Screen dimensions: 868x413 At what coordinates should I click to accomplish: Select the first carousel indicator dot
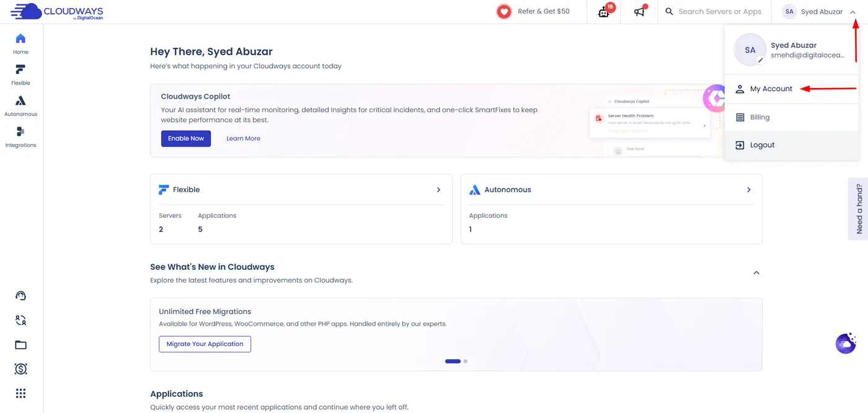pos(453,361)
